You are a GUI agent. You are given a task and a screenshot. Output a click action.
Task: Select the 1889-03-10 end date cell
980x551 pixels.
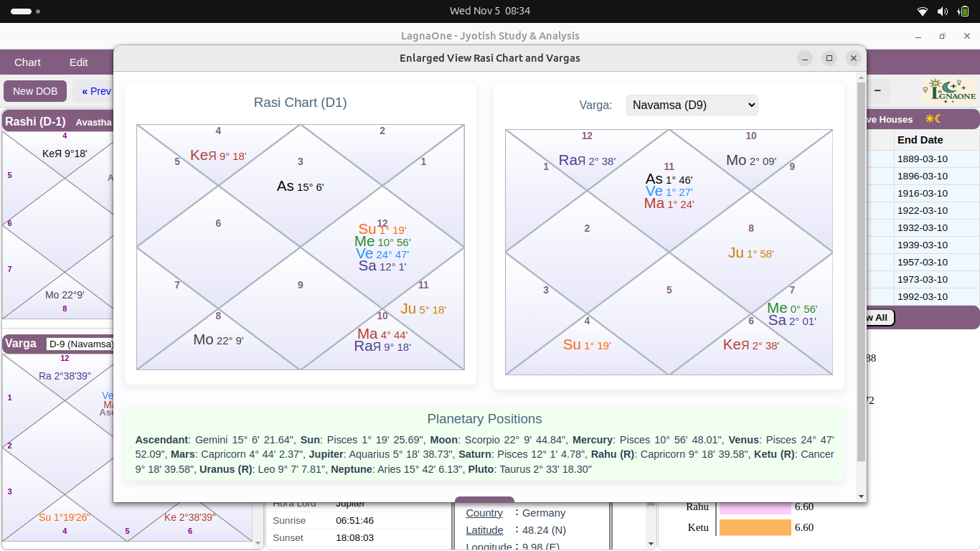[937, 159]
